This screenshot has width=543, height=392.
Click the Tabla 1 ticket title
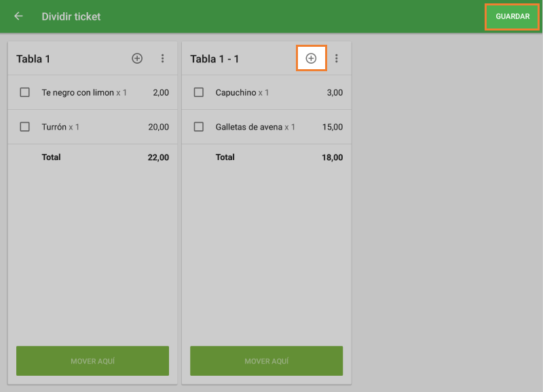pos(33,59)
